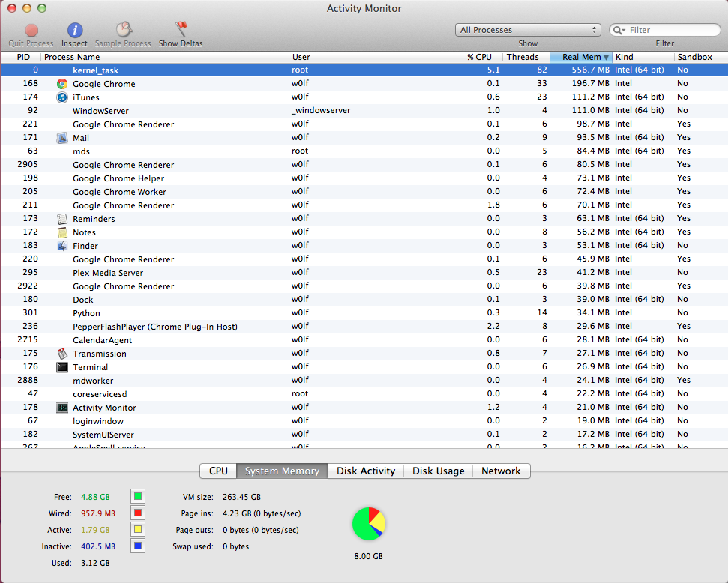Toggle Show Deltas flag icon
Screen dimensions: 728x583
click(181, 29)
